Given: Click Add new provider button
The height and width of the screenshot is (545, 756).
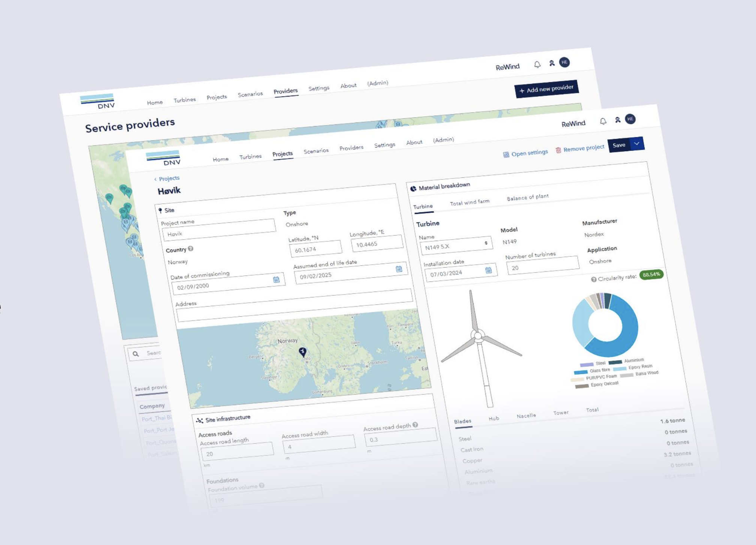Looking at the screenshot, I should (x=547, y=89).
